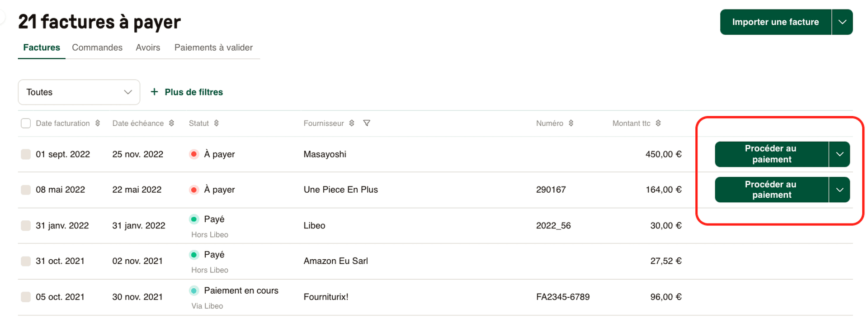
Task: Expand payment options for the Masayoshi invoice
Action: pyautogui.click(x=840, y=154)
